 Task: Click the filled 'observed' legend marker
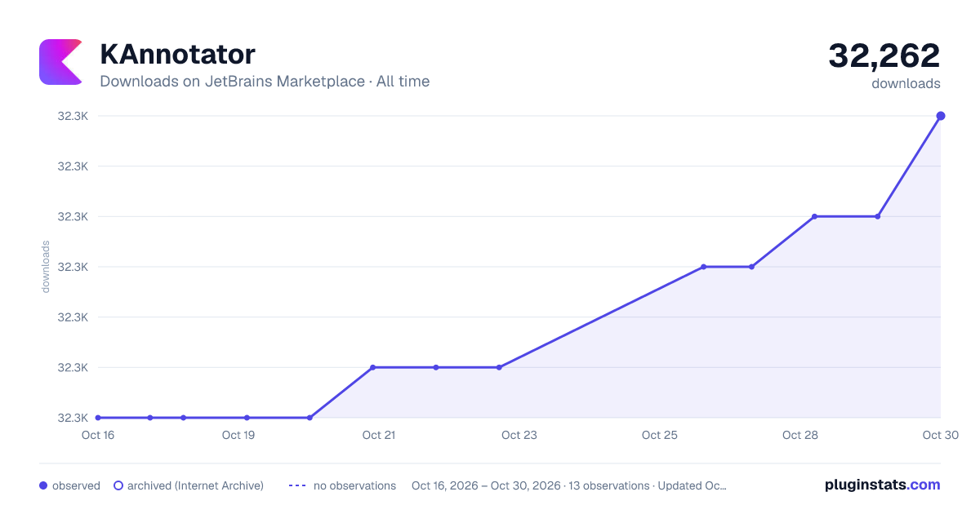pyautogui.click(x=43, y=485)
